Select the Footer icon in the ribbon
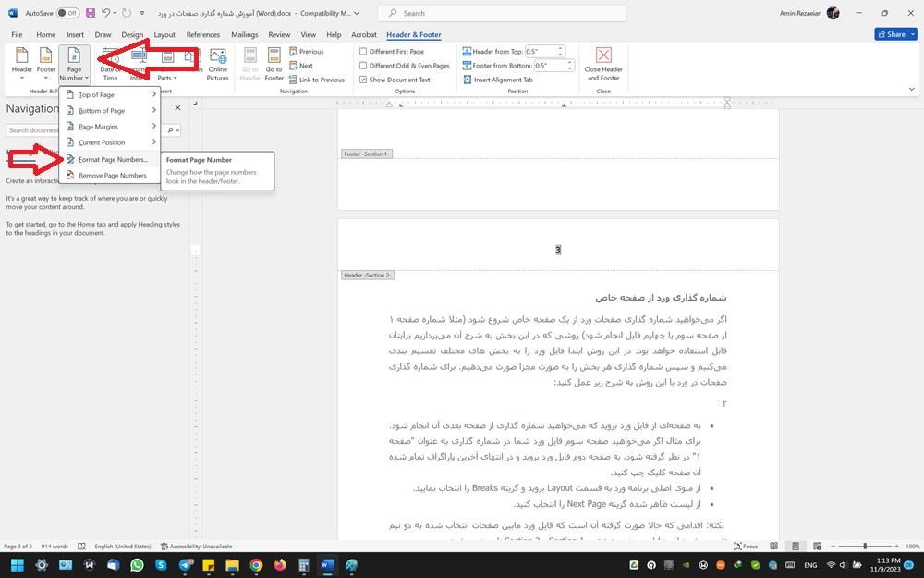Viewport: 924px width, 578px height. coord(45,62)
